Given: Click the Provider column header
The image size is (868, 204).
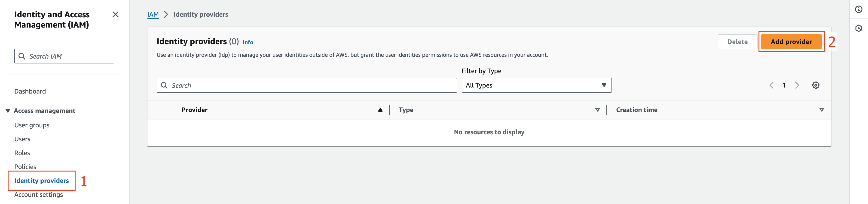Looking at the screenshot, I should (x=194, y=110).
